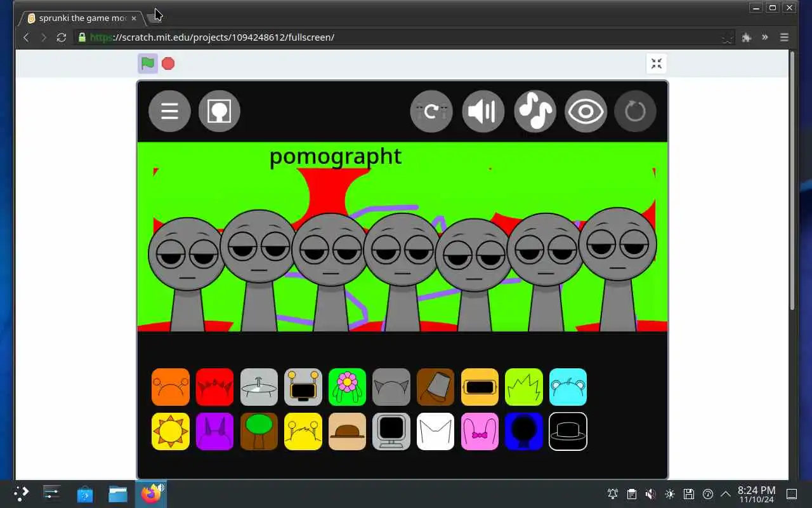The height and width of the screenshot is (508, 812).
Task: Open the character portrait button
Action: click(x=219, y=111)
